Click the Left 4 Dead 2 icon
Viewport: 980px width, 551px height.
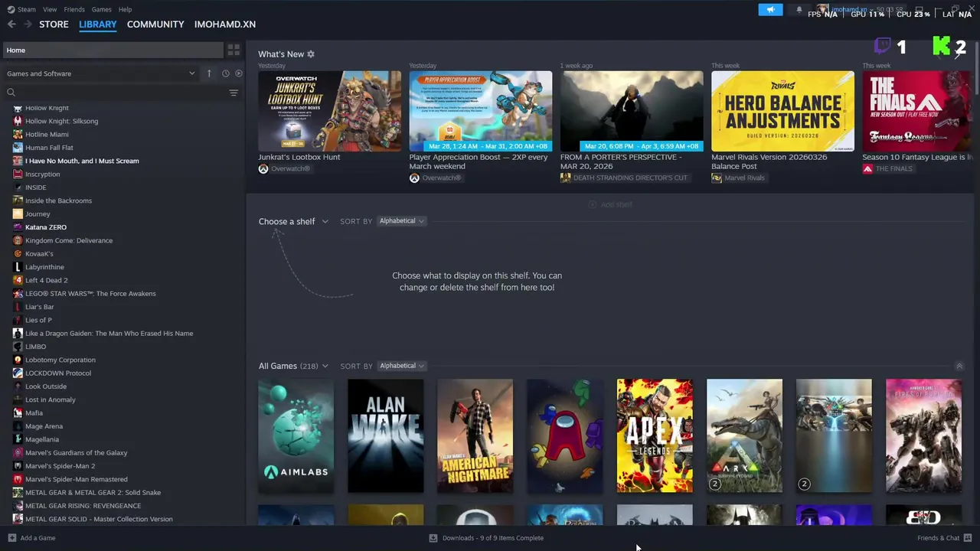pyautogui.click(x=18, y=280)
